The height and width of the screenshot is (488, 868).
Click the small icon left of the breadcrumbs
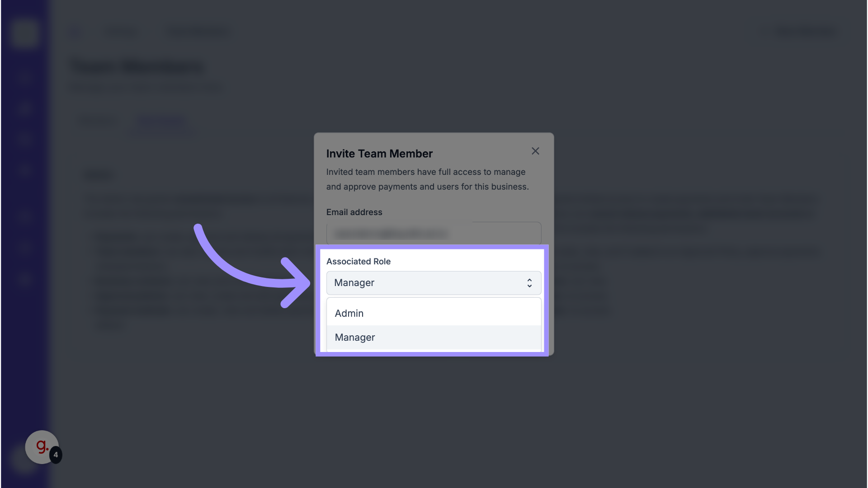[75, 32]
